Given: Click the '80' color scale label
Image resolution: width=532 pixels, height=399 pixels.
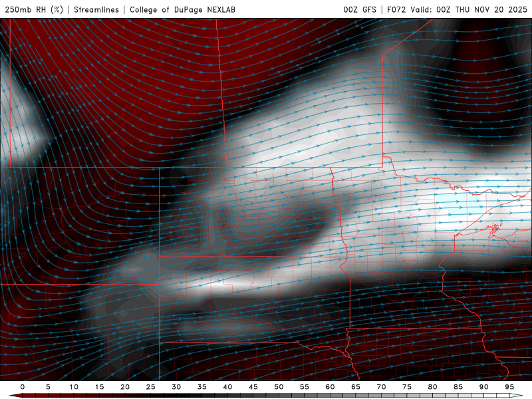Looking at the screenshot, I should click(433, 387).
